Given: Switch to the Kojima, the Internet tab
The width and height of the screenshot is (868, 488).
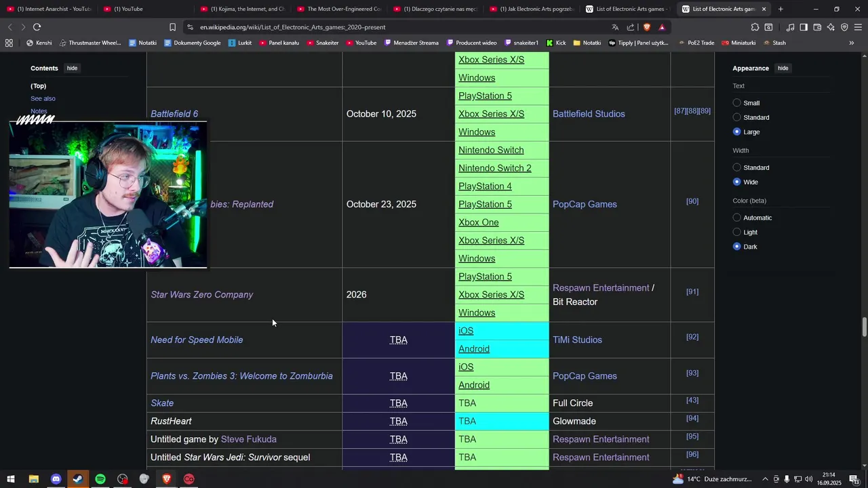Looking at the screenshot, I should click(243, 9).
